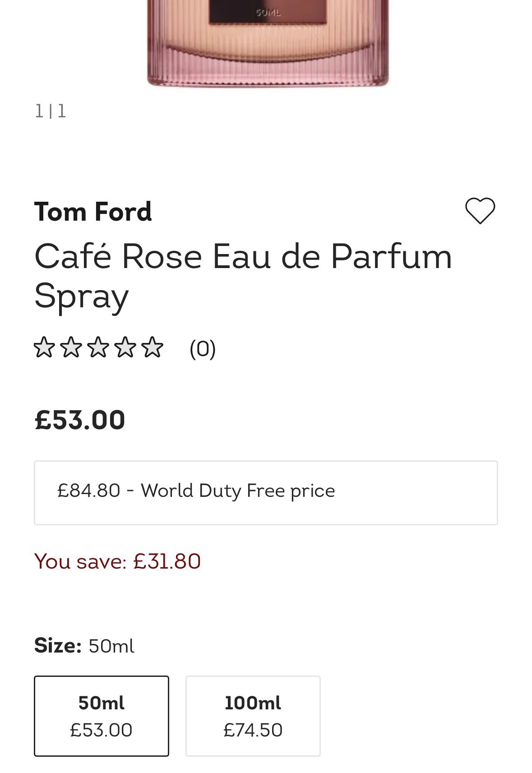Click the 50ML label on the bottle

(268, 13)
